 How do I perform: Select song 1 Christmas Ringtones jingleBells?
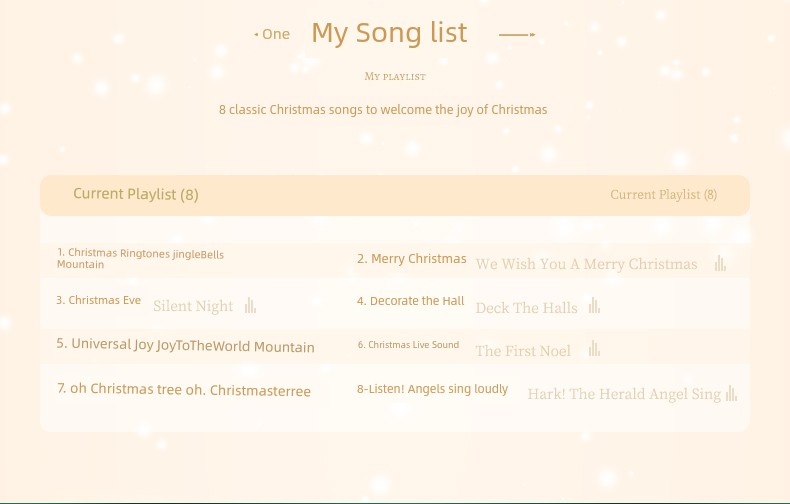(140, 259)
